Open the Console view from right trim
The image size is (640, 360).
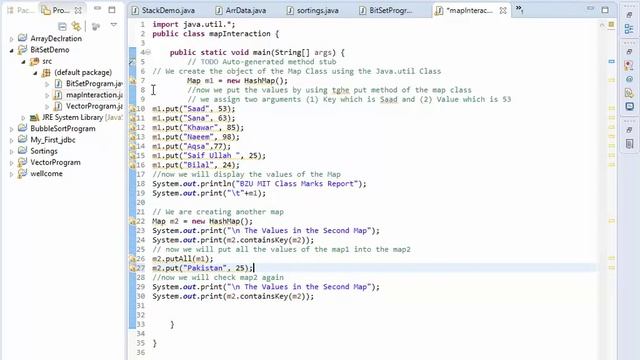[x=629, y=107]
